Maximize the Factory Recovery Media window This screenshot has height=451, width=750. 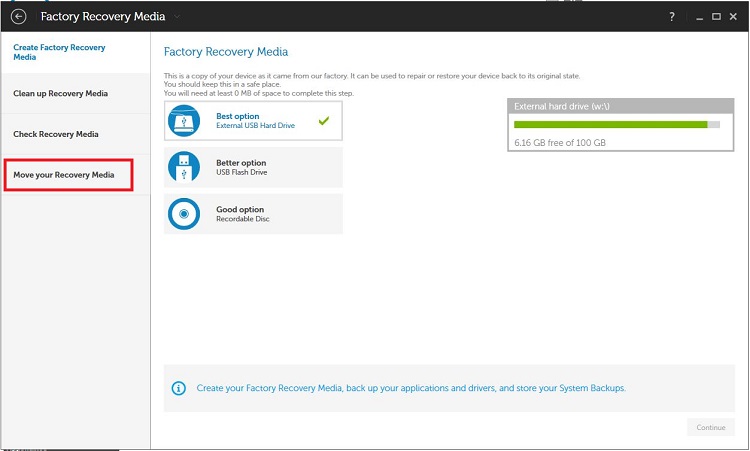pyautogui.click(x=716, y=17)
